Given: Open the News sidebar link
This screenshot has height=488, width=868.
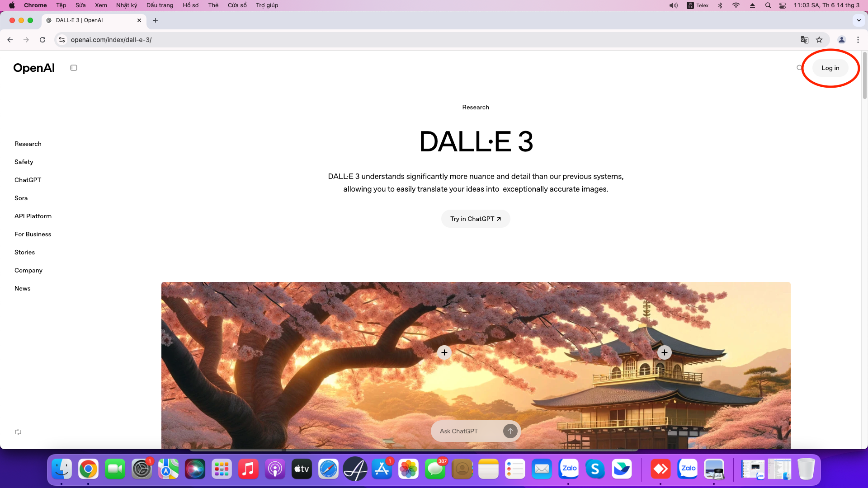Looking at the screenshot, I should [23, 288].
